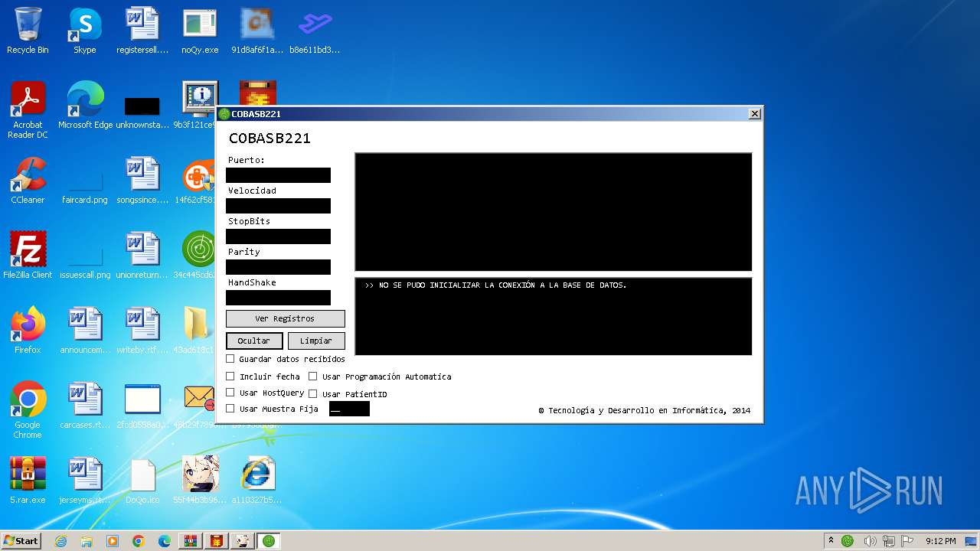Open CCleaner desktop shortcut
Viewport: 980px width, 551px height.
pyautogui.click(x=28, y=181)
